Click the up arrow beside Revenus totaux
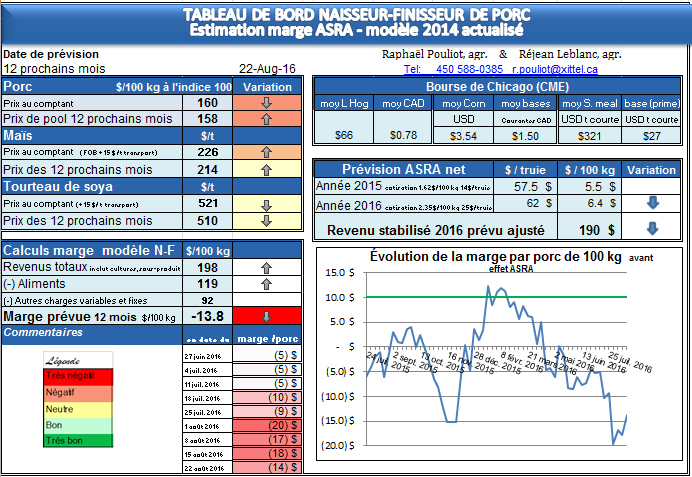Image resolution: width=692 pixels, height=477 pixels. pyautogui.click(x=265, y=268)
